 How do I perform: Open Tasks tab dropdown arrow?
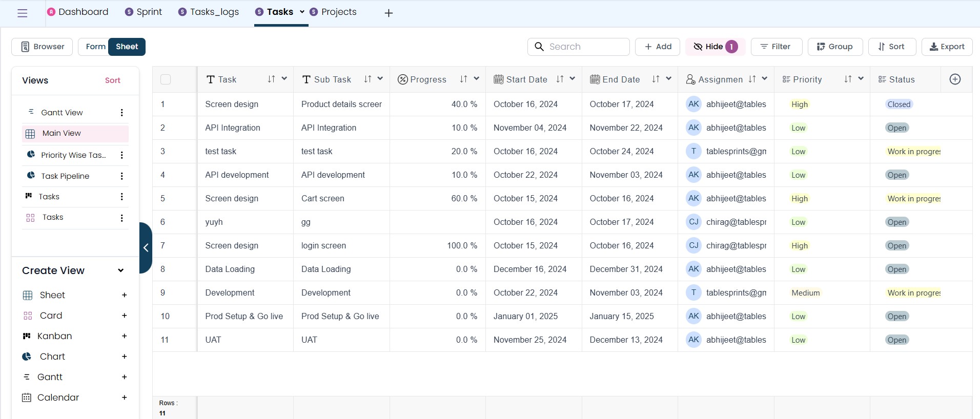[302, 12]
